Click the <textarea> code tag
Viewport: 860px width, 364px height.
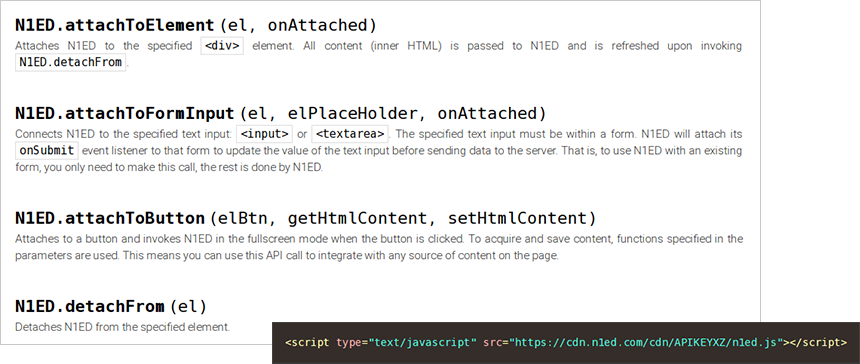(350, 134)
